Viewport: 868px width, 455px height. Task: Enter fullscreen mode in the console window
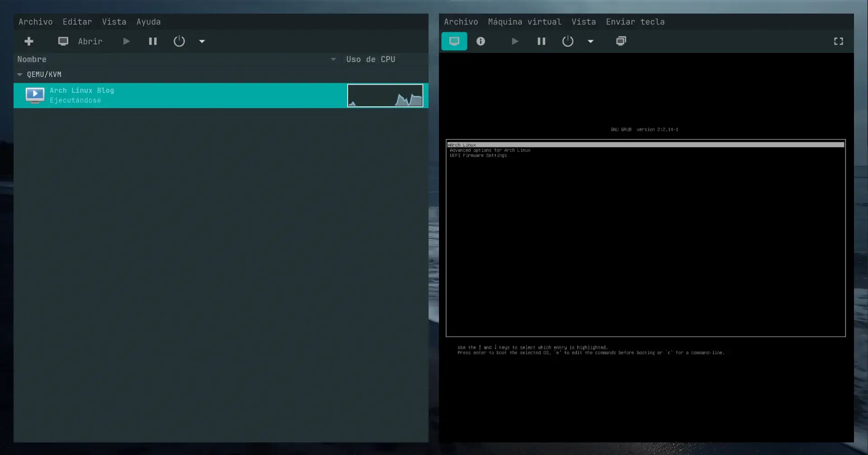pos(838,41)
